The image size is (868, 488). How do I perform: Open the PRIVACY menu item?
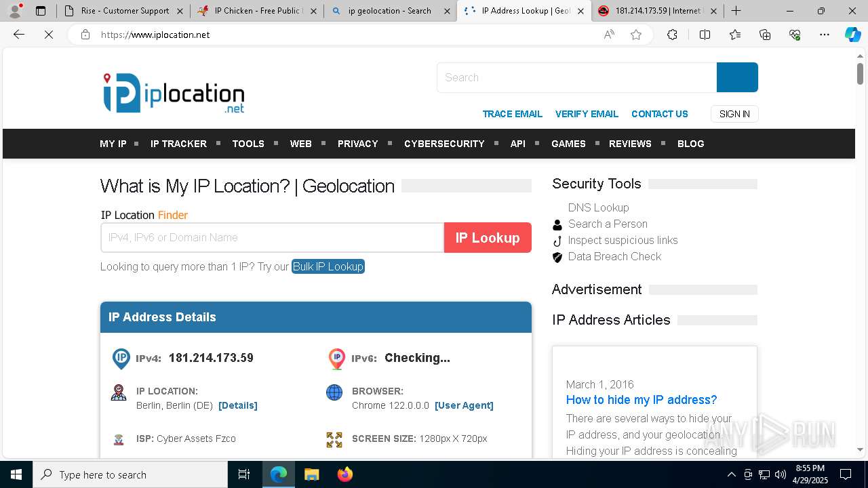pos(357,144)
